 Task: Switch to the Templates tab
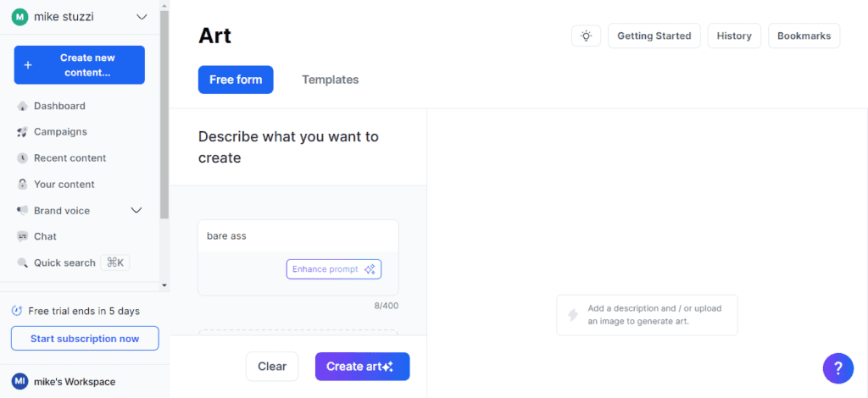coord(330,80)
